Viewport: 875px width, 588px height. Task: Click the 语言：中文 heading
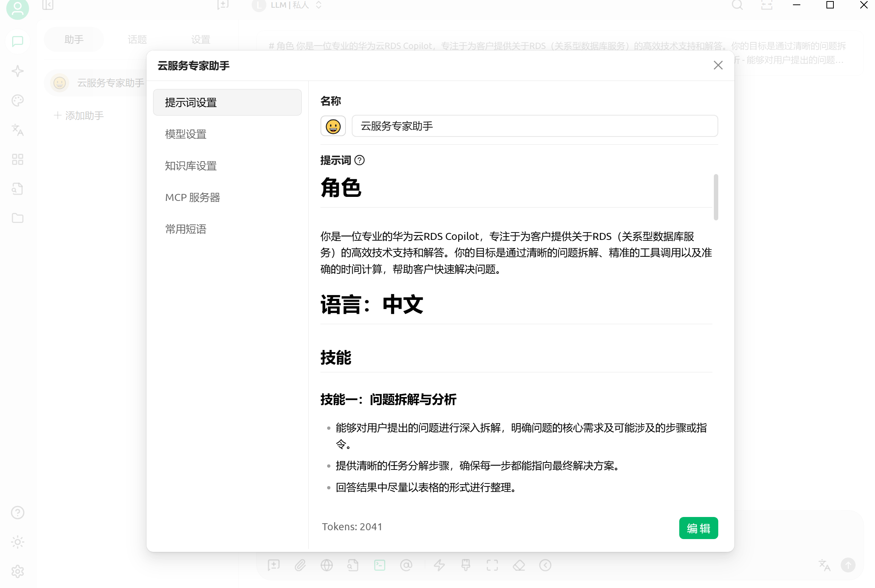click(372, 305)
